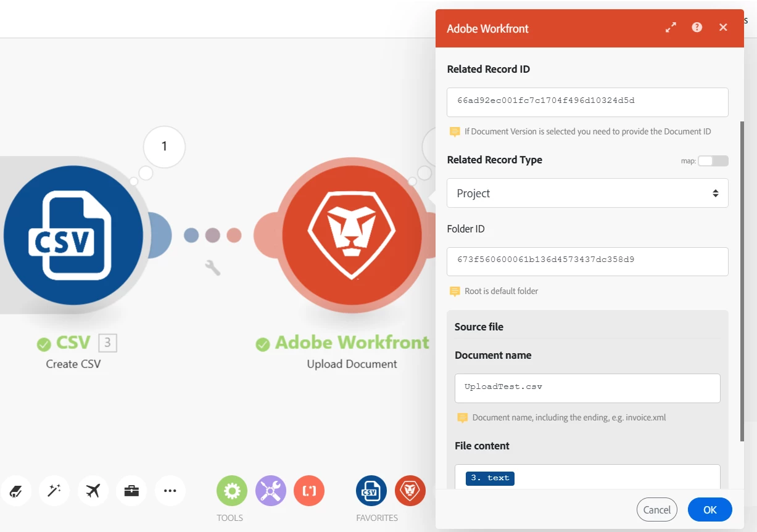The width and height of the screenshot is (757, 532).
Task: Click the bubble numbered 1 above CSV
Action: 164,147
